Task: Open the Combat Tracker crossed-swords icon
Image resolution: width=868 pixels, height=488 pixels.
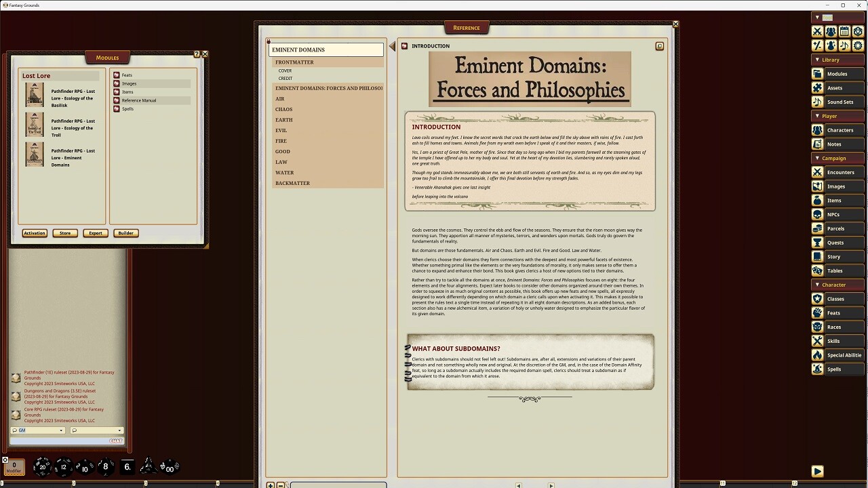Action: (816, 31)
